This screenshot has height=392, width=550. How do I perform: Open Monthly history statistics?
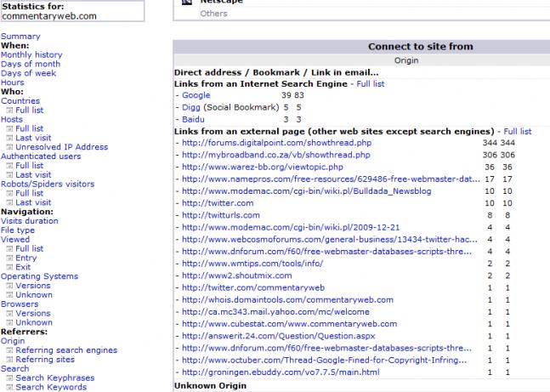(x=31, y=54)
